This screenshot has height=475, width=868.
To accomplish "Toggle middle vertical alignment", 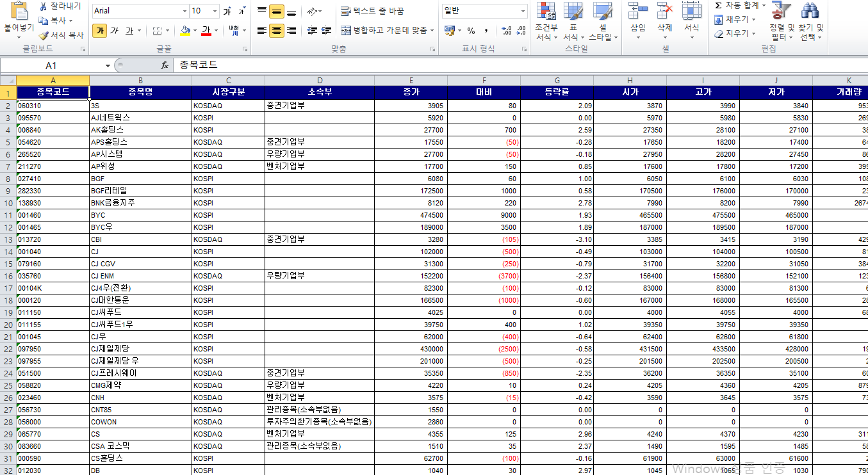I will 277,12.
